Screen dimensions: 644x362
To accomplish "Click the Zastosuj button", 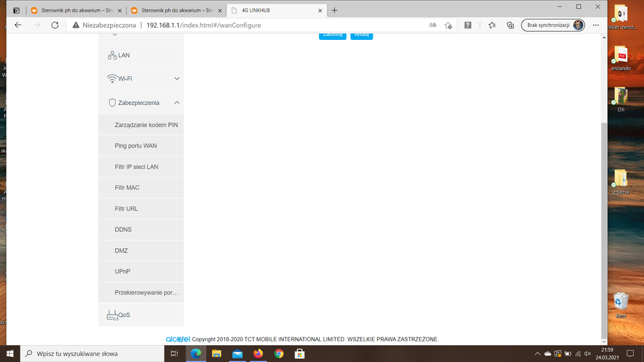I will pos(332,35).
